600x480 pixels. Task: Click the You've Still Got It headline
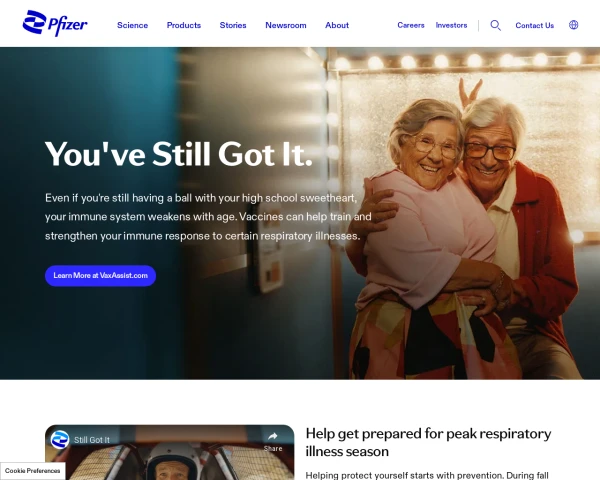coord(179,154)
